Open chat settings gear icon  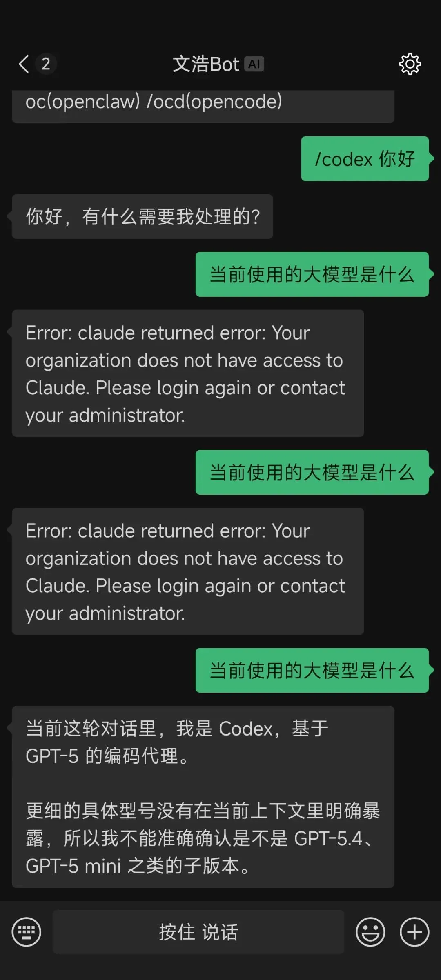410,64
